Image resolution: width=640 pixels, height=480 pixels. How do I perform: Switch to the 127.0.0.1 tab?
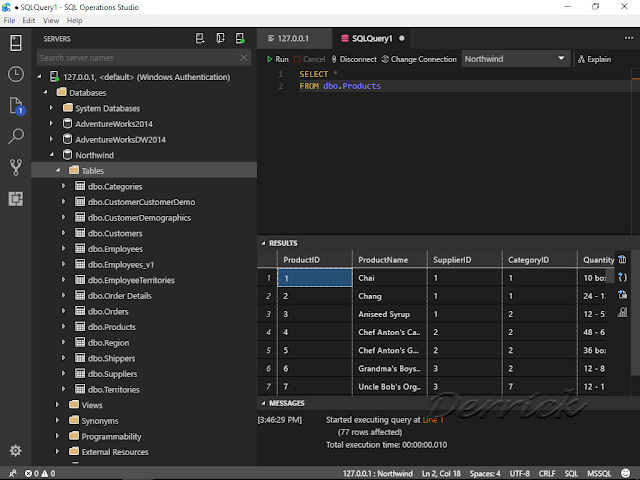click(294, 38)
